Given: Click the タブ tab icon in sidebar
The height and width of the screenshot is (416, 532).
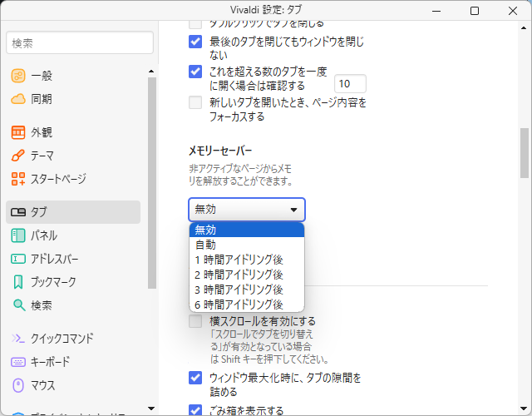Looking at the screenshot, I should (x=18, y=212).
